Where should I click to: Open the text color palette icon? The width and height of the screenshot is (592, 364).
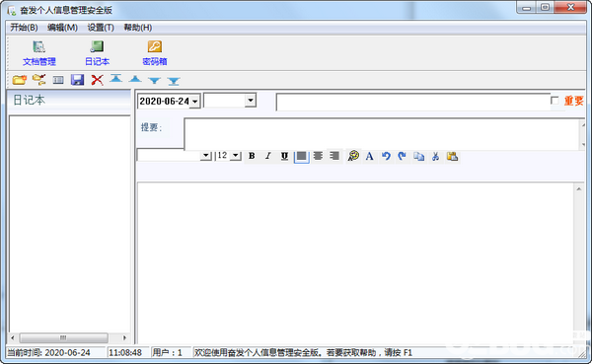point(353,156)
